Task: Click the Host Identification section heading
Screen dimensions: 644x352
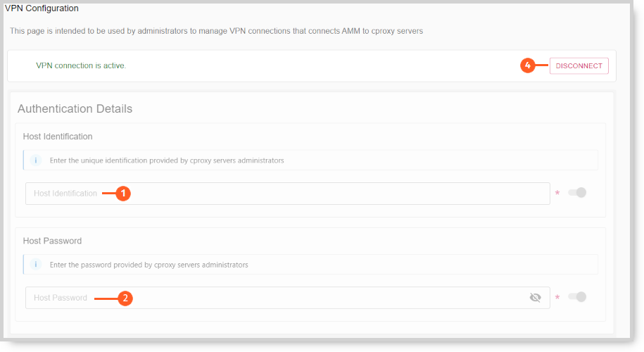Action: pos(58,137)
